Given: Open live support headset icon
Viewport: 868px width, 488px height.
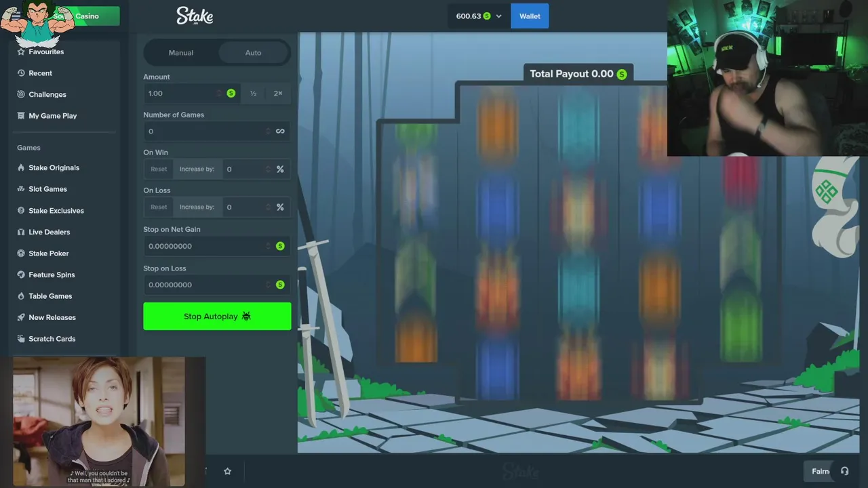Looking at the screenshot, I should pos(844,471).
